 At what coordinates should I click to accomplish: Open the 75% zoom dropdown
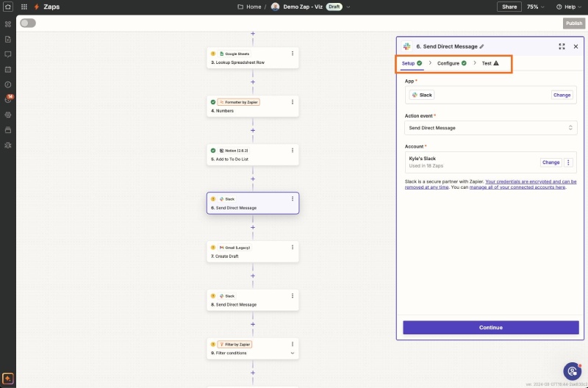pyautogui.click(x=536, y=7)
